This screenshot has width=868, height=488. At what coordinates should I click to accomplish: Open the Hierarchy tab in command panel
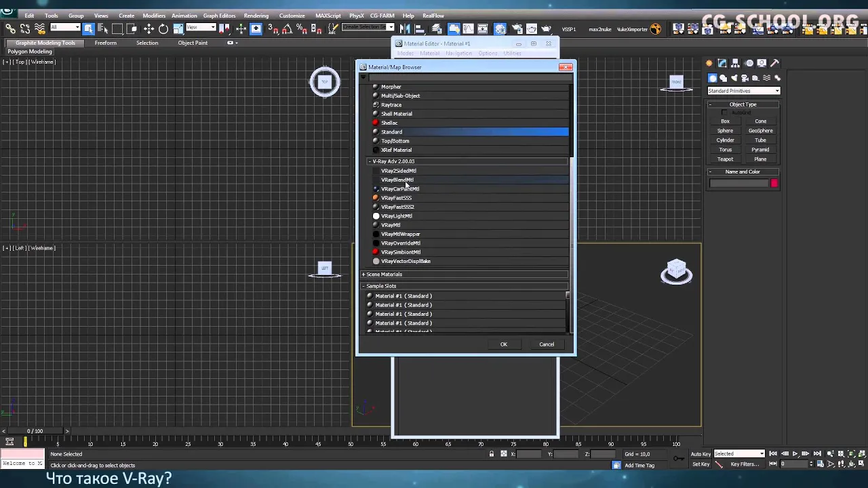tap(736, 63)
